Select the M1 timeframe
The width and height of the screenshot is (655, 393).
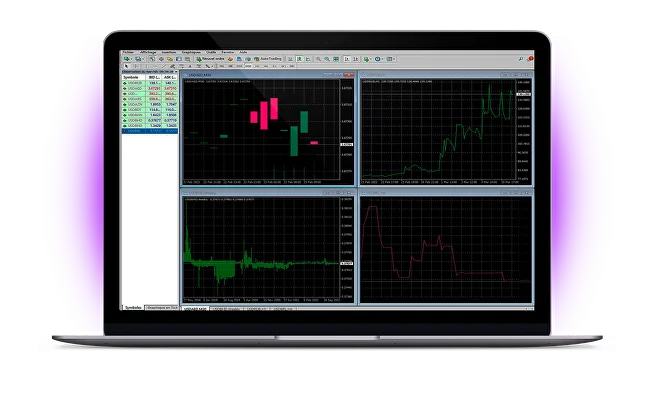tap(222, 66)
